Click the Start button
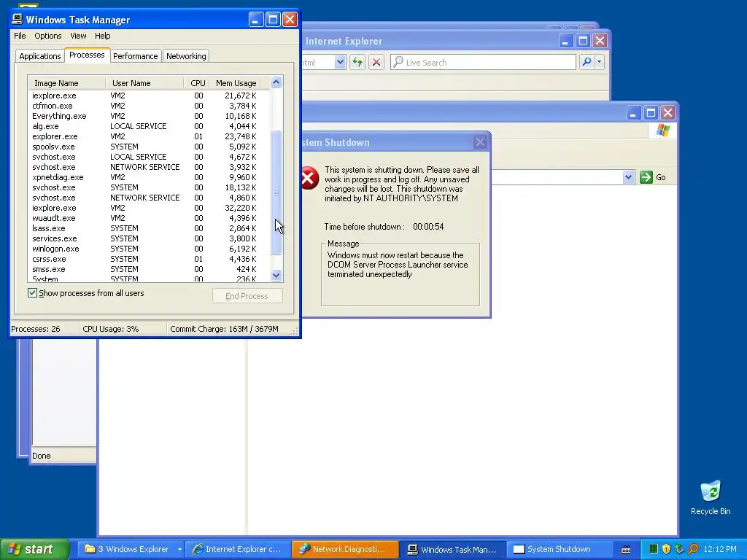This screenshot has width=747, height=560. tap(34, 549)
